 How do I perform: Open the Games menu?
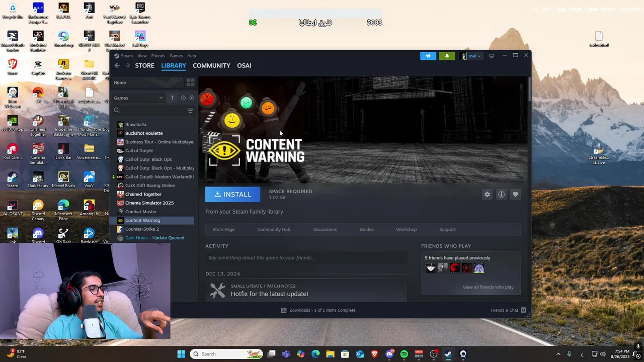176,56
